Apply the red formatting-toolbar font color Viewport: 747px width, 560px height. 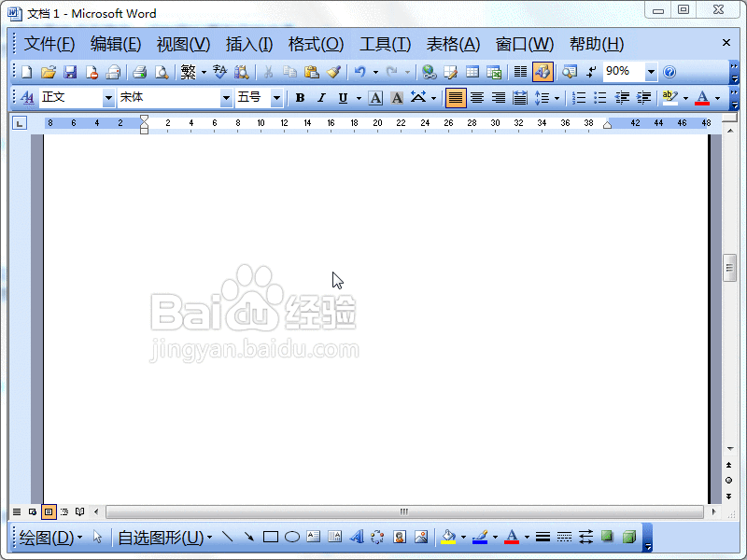[702, 98]
